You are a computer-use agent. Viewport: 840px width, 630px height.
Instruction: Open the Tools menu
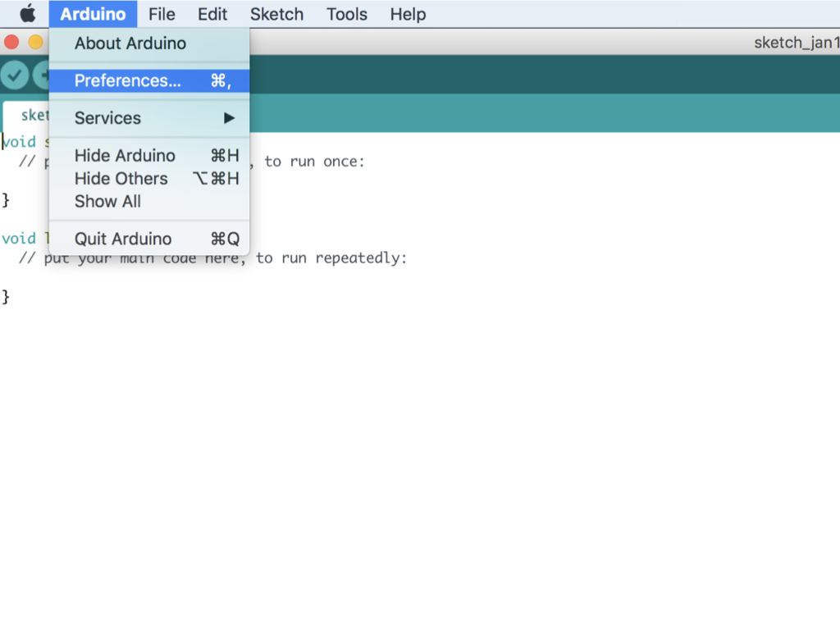tap(347, 14)
